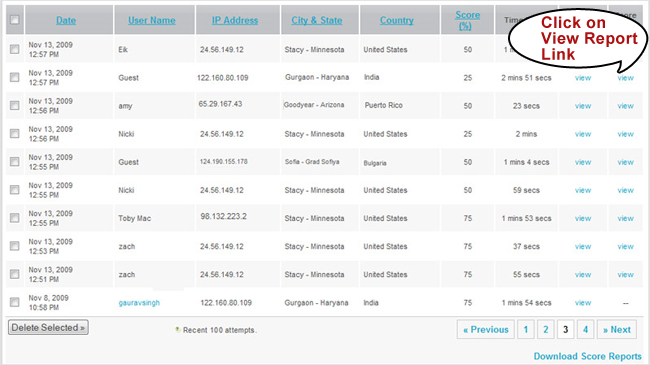This screenshot has height=365, width=650.
Task: Open first view link beside 37 secs
Action: click(x=583, y=246)
